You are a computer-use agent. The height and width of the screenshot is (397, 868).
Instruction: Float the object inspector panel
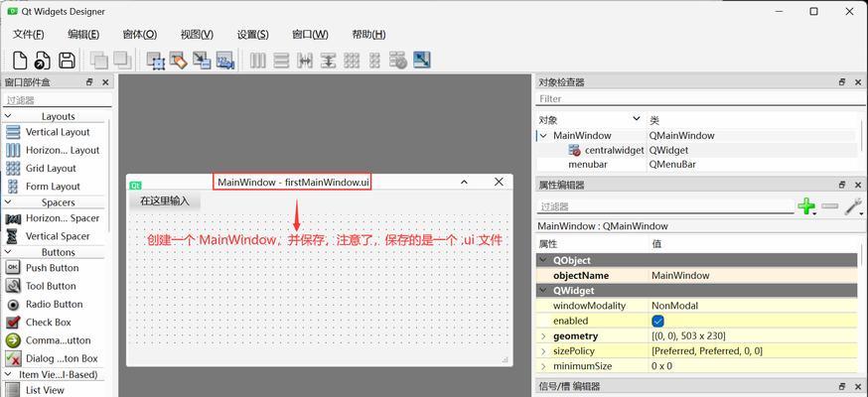(842, 82)
